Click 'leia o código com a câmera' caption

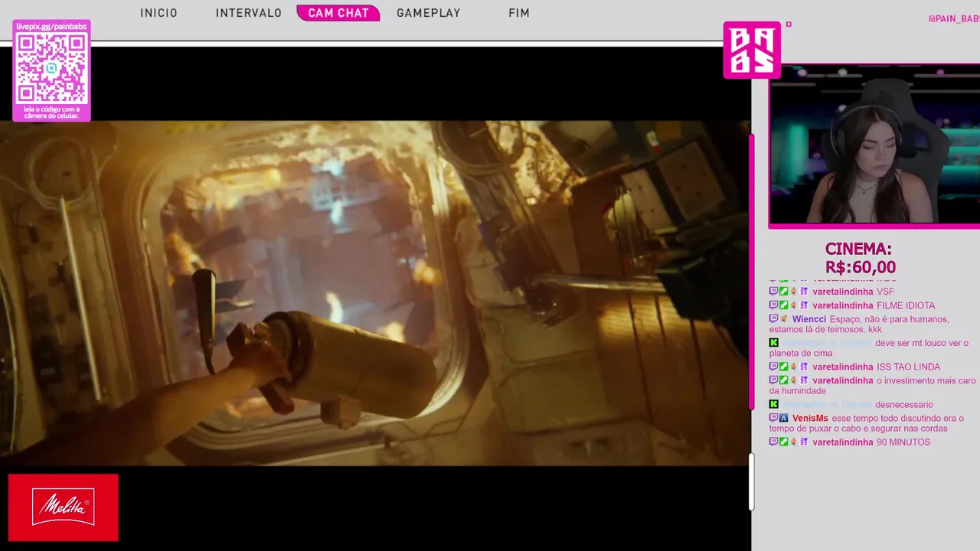tap(51, 112)
